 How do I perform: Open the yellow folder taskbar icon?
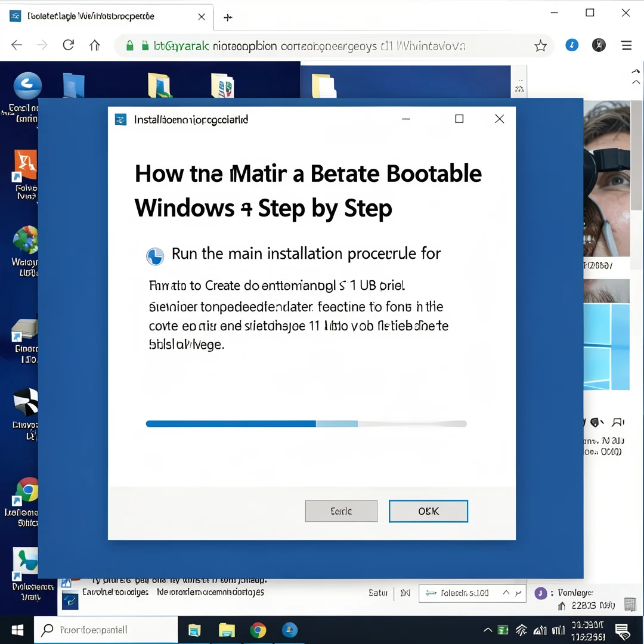click(x=227, y=630)
